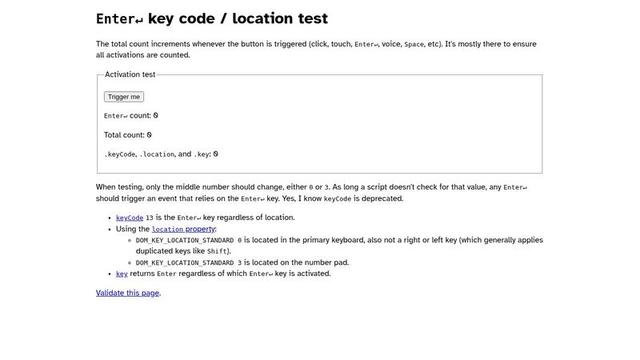Click the "Space" code word in the intro paragraph
This screenshot has height=360, width=640.
coord(414,44)
